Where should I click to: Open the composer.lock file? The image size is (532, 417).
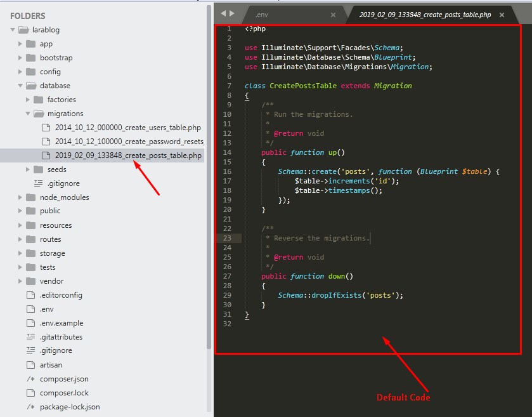pos(64,393)
